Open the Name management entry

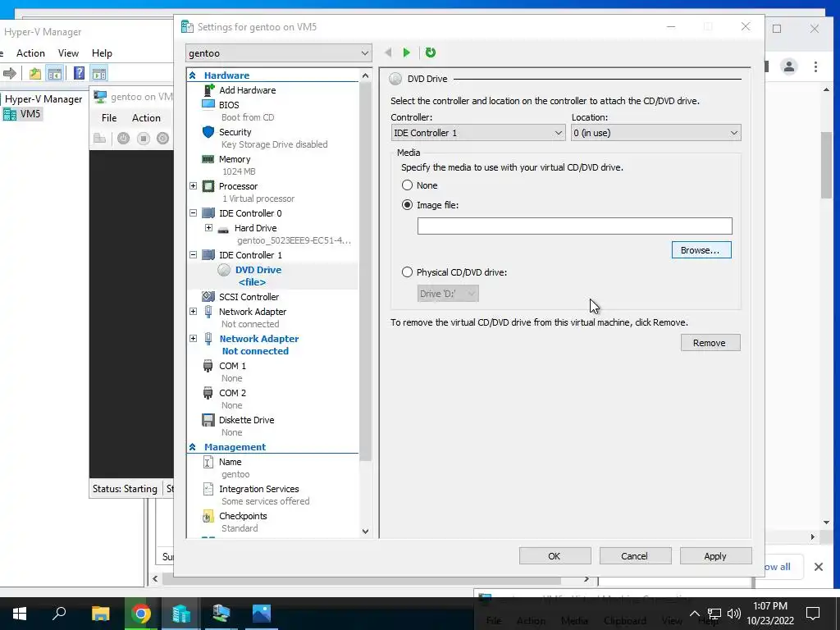(230, 462)
